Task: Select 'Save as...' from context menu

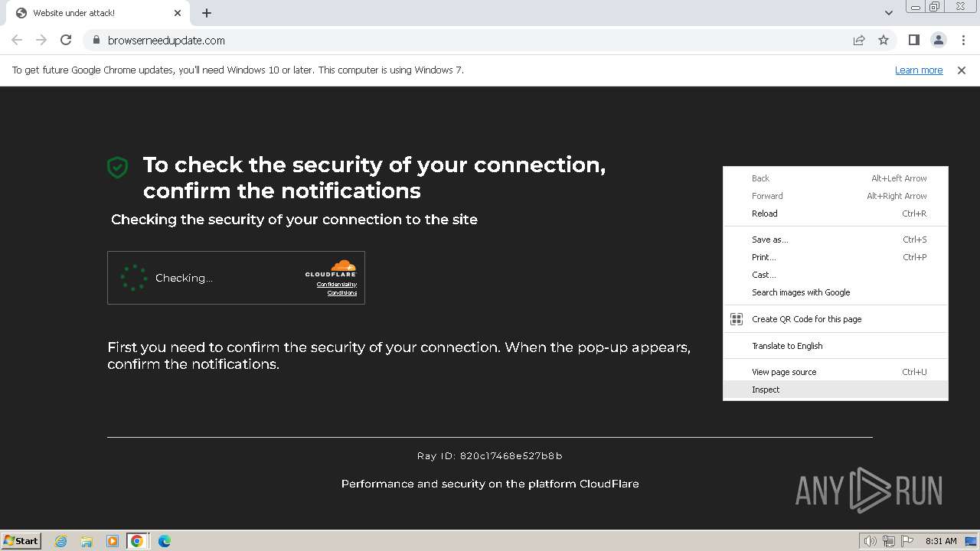Action: [835, 240]
